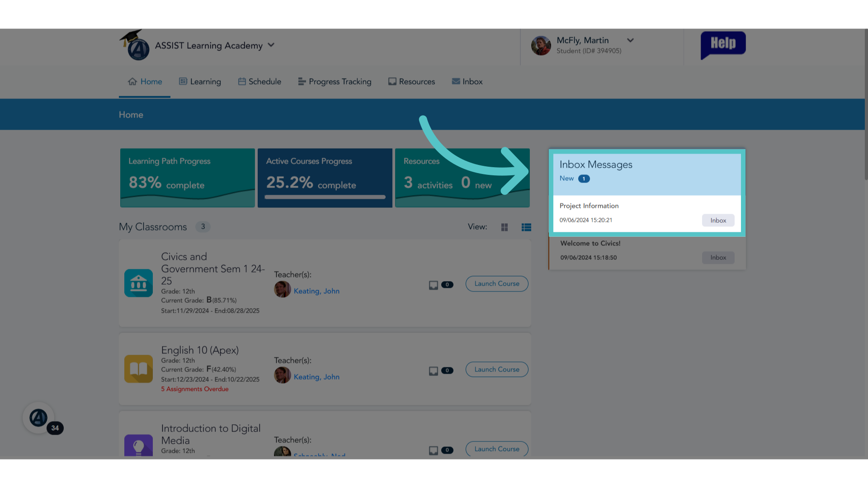Open Civics and Government classroom icon
Screen dimensions: 868x488
[x=138, y=283]
